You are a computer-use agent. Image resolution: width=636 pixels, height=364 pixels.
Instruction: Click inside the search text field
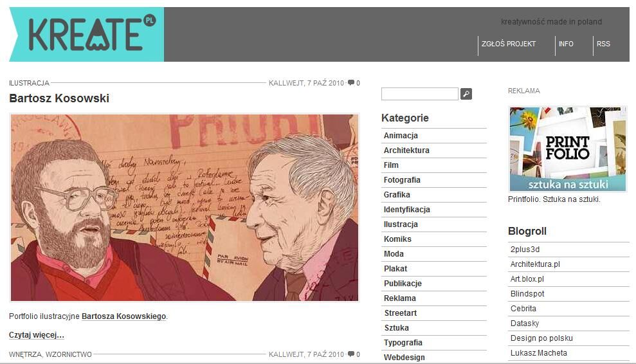420,94
